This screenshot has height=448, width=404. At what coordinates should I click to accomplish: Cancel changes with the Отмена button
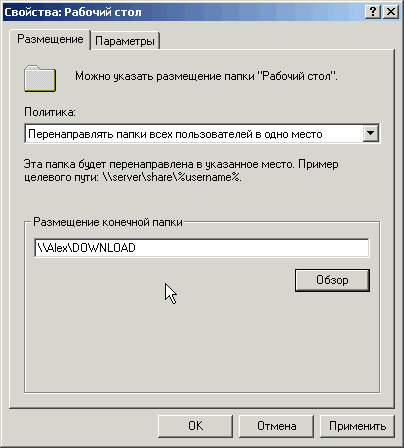[x=276, y=426]
